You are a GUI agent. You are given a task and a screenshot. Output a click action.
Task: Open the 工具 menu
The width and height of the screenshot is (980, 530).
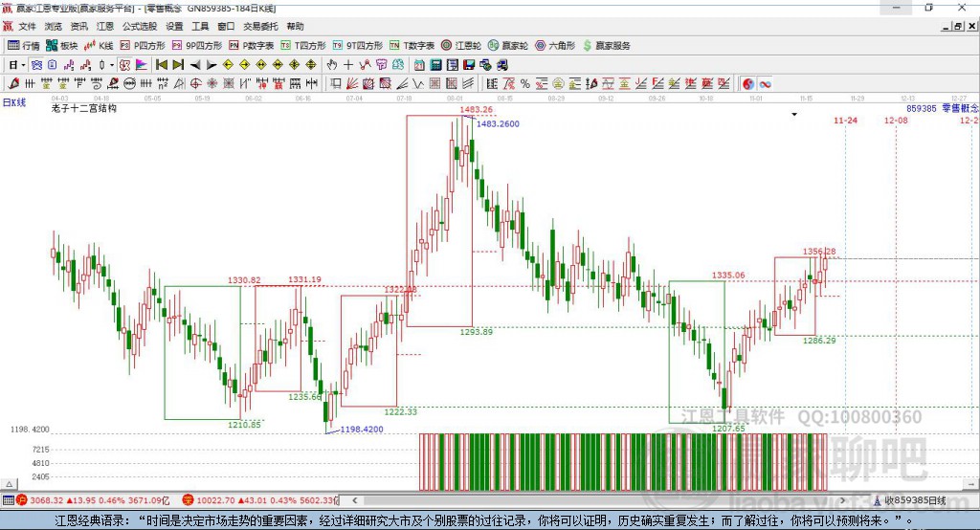pos(200,26)
